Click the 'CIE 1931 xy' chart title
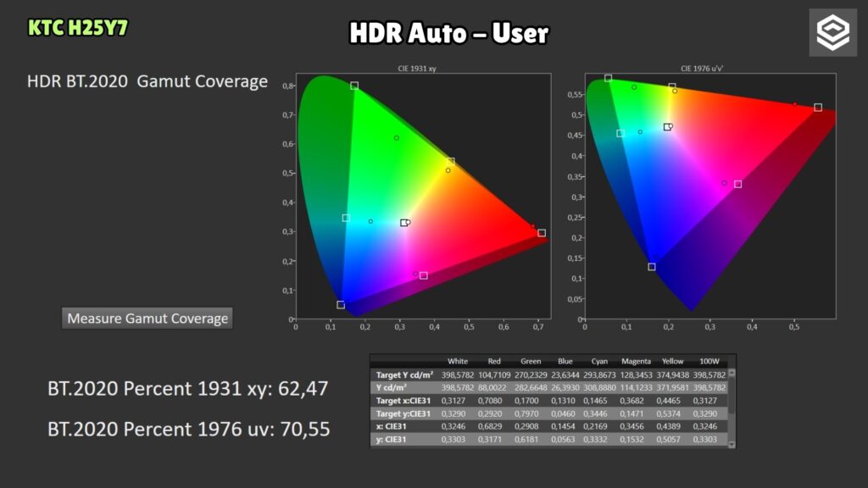The image size is (868, 488). 417,69
